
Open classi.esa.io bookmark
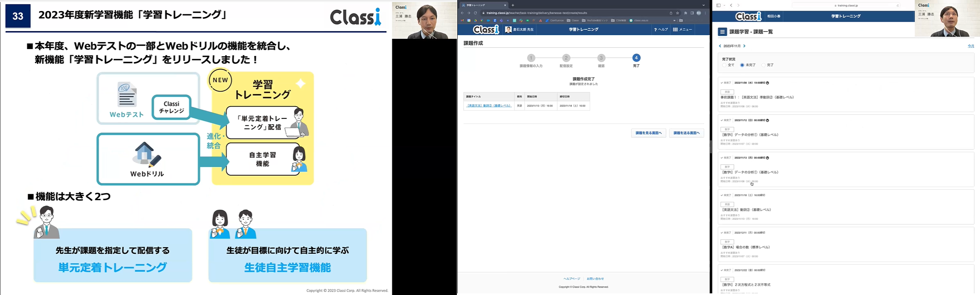(639, 20)
